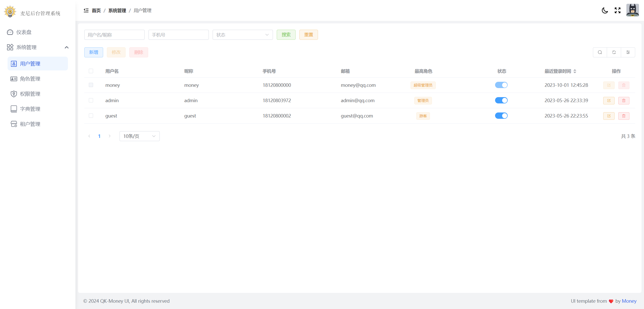Go to 仪表盘 dashboard menu item
This screenshot has height=309, width=644.
(x=24, y=32)
